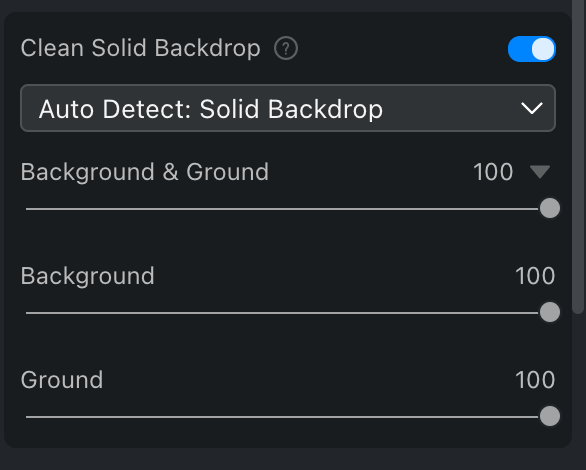Click the chevron arrow in backdrop dropdown
Image resolution: width=586 pixels, height=470 pixels.
[532, 108]
